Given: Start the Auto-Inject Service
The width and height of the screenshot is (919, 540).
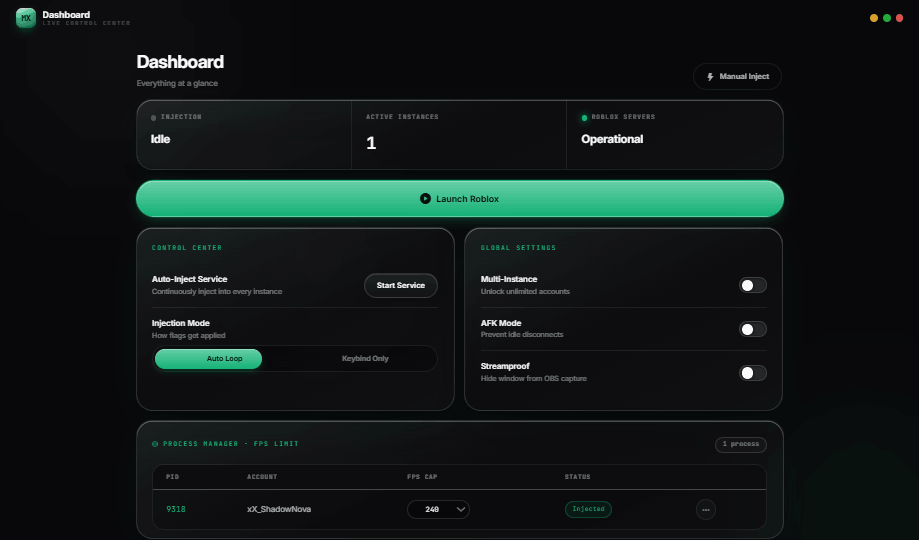Looking at the screenshot, I should [x=401, y=286].
